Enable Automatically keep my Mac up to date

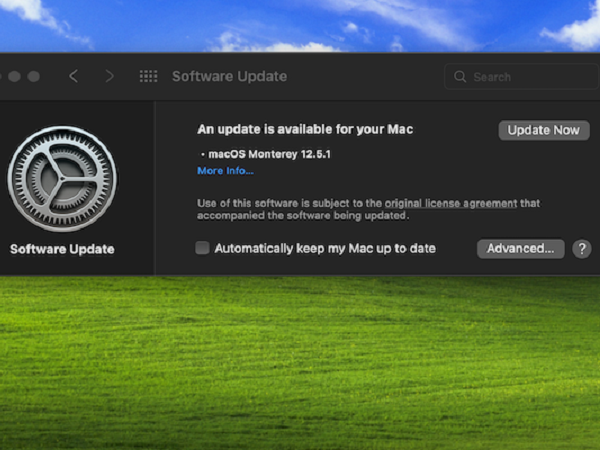[202, 248]
